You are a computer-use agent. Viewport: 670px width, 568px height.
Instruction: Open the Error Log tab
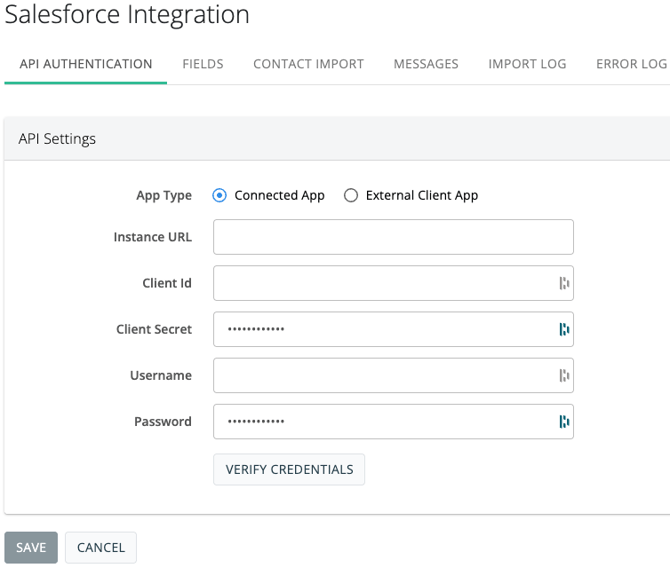coord(632,64)
